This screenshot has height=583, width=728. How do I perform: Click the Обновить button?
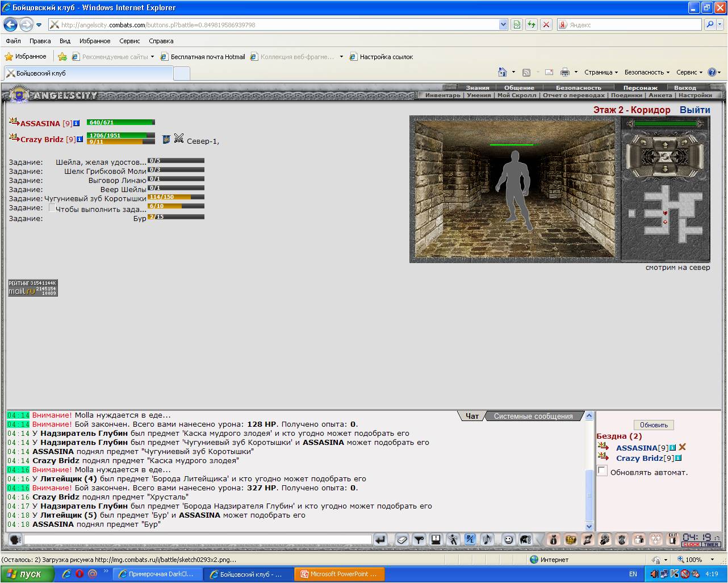click(x=654, y=424)
